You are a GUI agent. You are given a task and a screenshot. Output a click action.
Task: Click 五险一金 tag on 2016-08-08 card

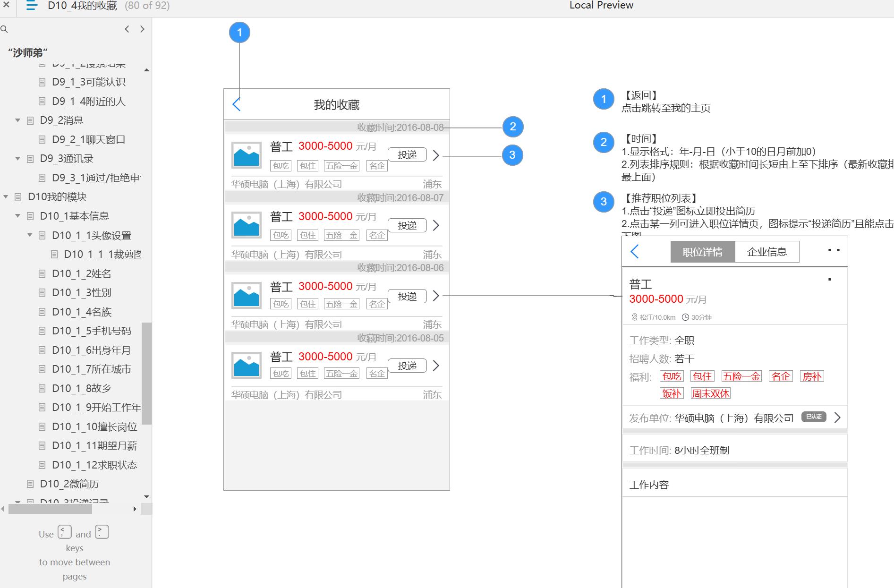(x=341, y=166)
